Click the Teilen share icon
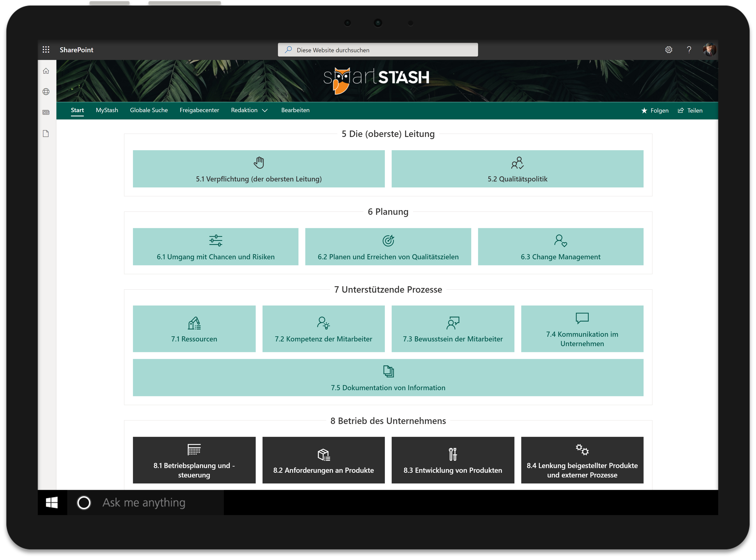The width and height of the screenshot is (756, 560). (x=680, y=111)
